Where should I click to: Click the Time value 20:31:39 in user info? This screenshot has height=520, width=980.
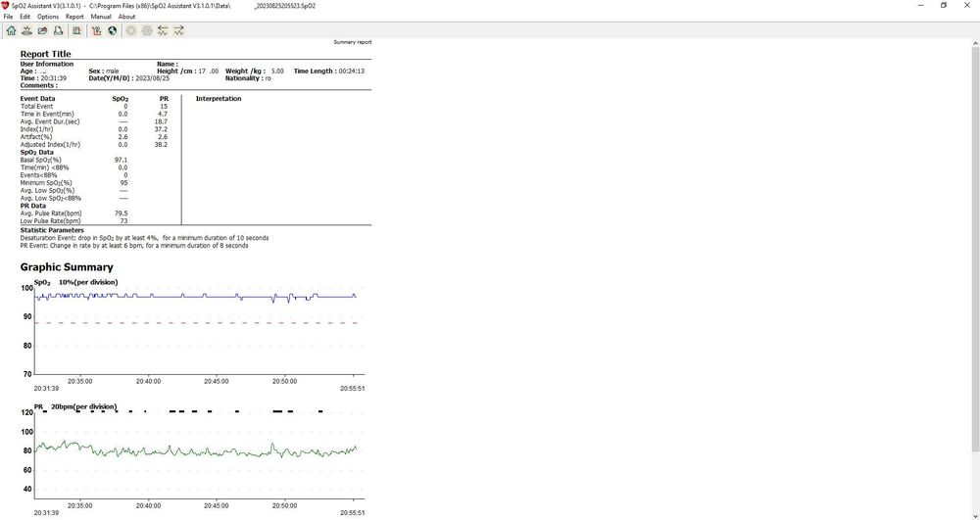[x=54, y=78]
